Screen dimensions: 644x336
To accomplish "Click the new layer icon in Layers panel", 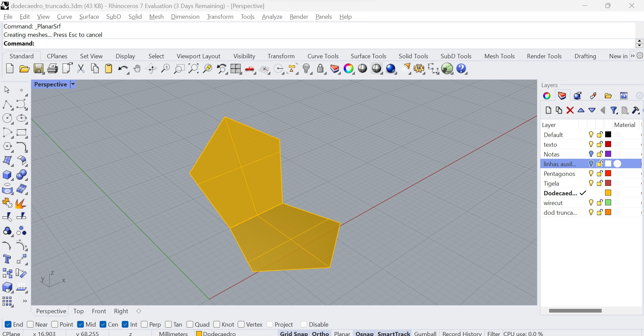I will 548,110.
